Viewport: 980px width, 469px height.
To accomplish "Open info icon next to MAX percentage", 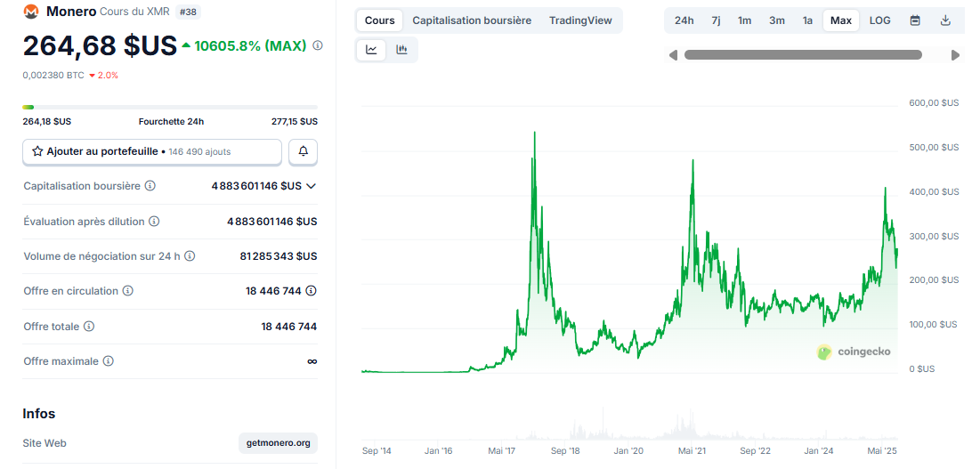I will click(x=318, y=45).
